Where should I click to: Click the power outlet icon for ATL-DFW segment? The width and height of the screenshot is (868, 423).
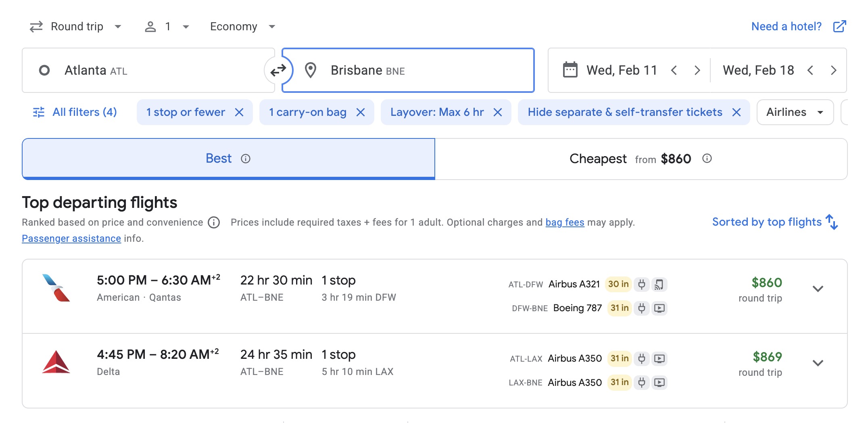(x=642, y=284)
